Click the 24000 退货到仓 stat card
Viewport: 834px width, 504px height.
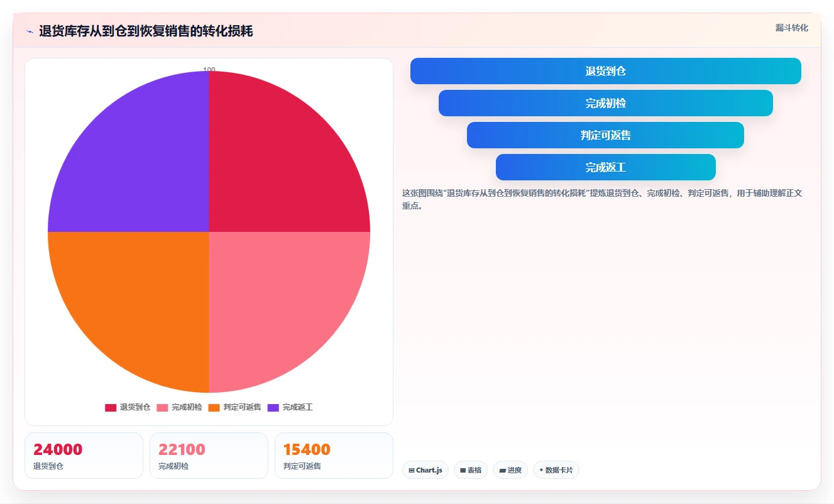84,456
